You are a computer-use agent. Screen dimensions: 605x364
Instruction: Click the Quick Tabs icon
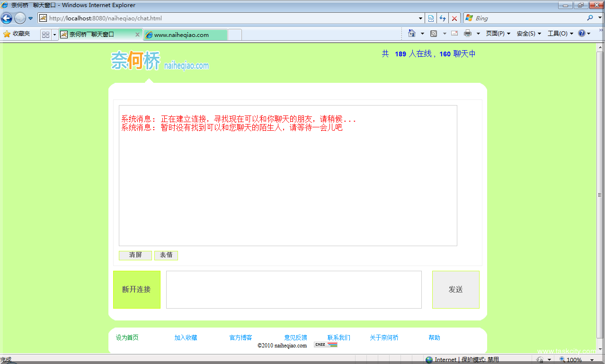point(46,34)
